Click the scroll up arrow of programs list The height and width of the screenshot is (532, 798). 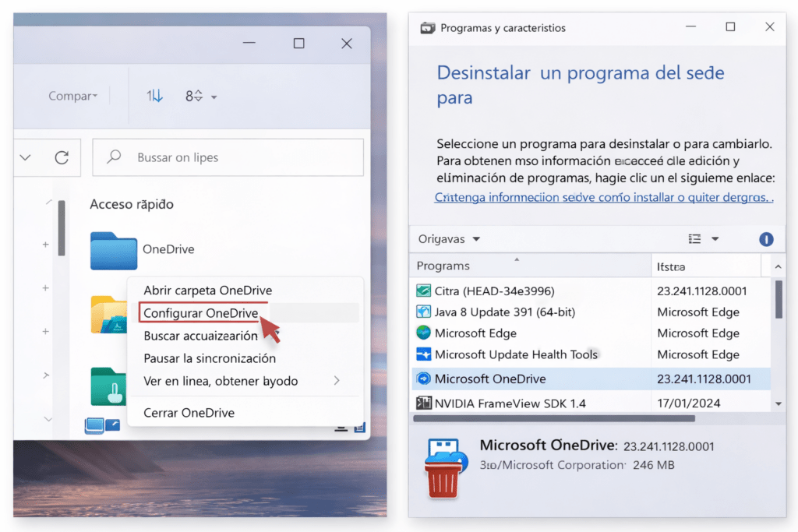[779, 266]
